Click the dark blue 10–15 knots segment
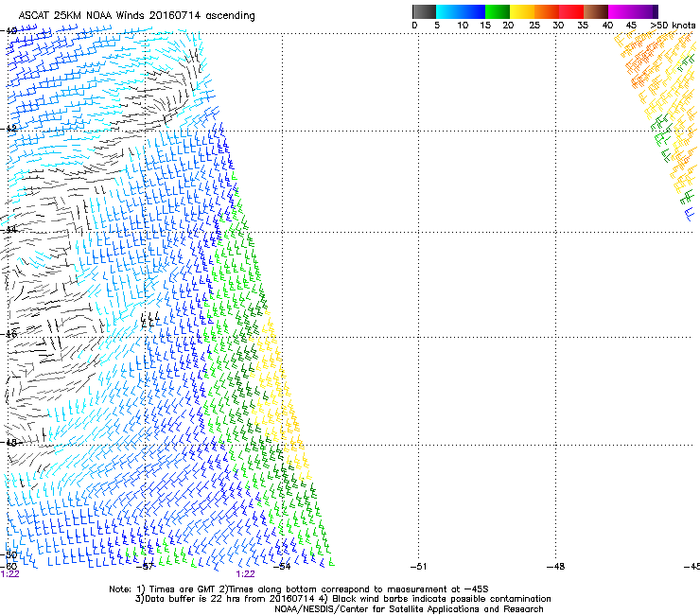This screenshot has width=700, height=615. (x=473, y=11)
